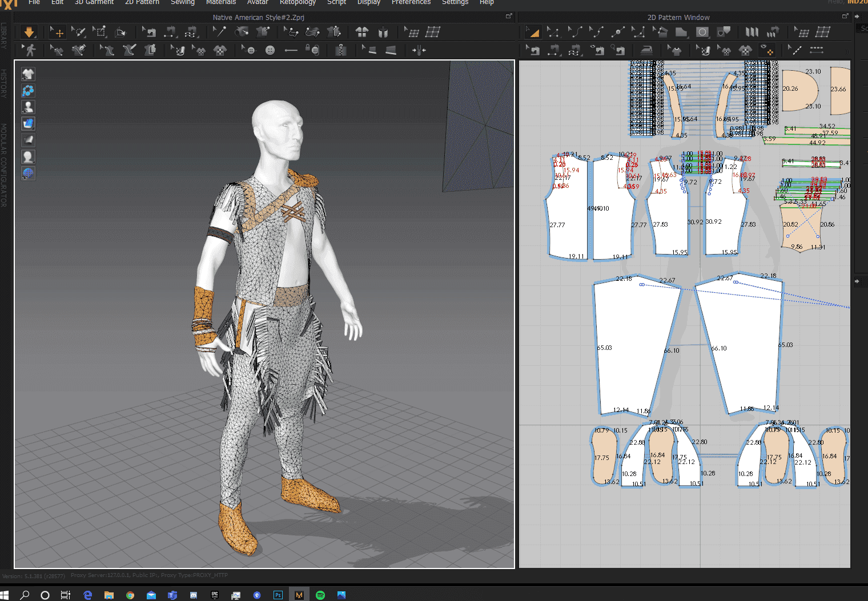Viewport: 868px width, 601px height.
Task: Open the History side panel tab
Action: click(4, 83)
